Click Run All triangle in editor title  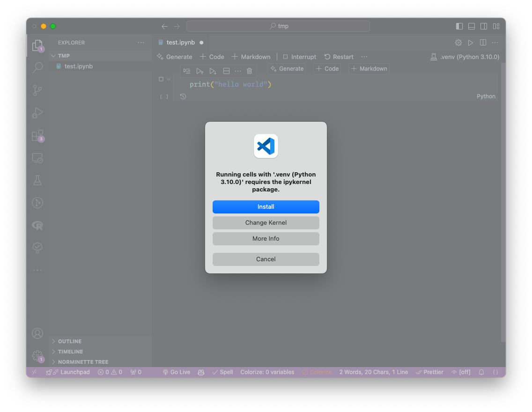click(x=471, y=43)
